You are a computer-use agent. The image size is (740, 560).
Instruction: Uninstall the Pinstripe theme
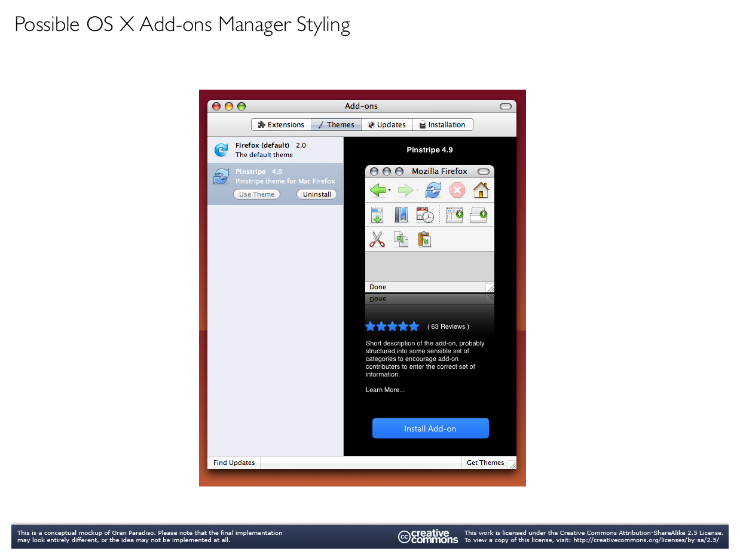(x=317, y=194)
